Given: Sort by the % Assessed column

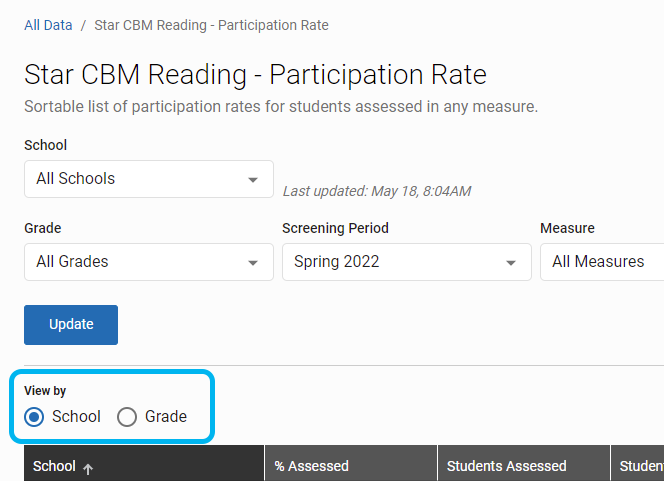Looking at the screenshot, I should [x=351, y=465].
